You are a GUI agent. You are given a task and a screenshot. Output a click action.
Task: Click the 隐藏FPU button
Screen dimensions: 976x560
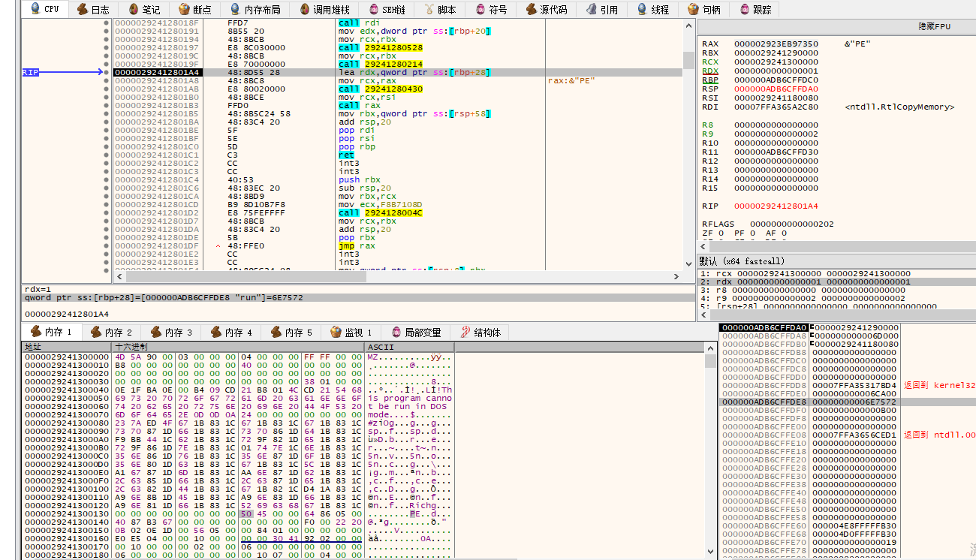tap(935, 26)
